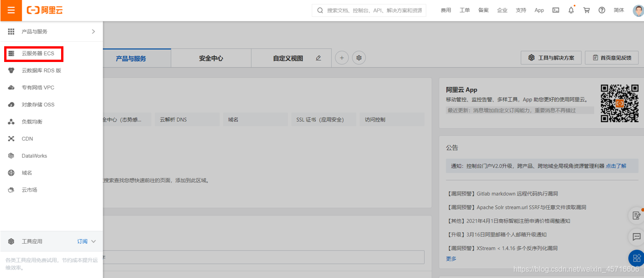Viewport: 644px width, 278px height.
Task: Click 点击了解 link in announcement
Action: [616, 166]
